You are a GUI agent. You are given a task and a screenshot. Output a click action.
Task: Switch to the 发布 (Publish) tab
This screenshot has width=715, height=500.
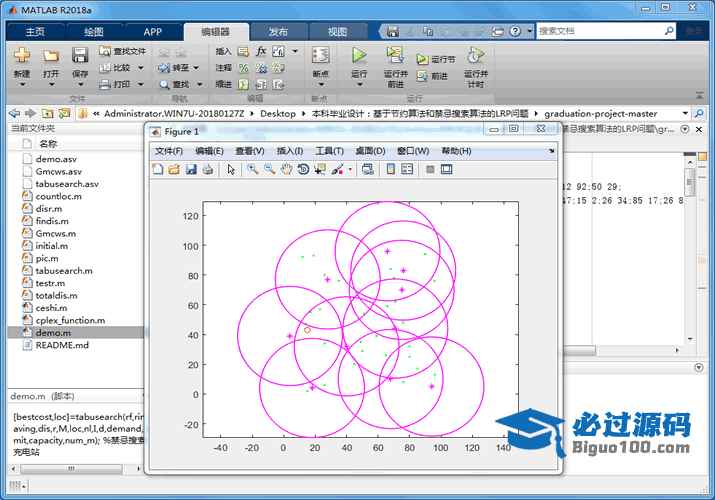278,31
